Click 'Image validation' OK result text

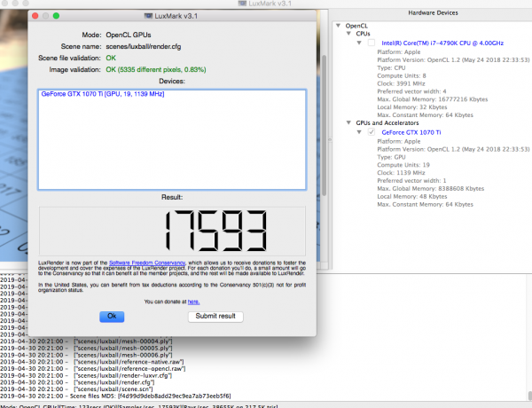[x=156, y=69]
